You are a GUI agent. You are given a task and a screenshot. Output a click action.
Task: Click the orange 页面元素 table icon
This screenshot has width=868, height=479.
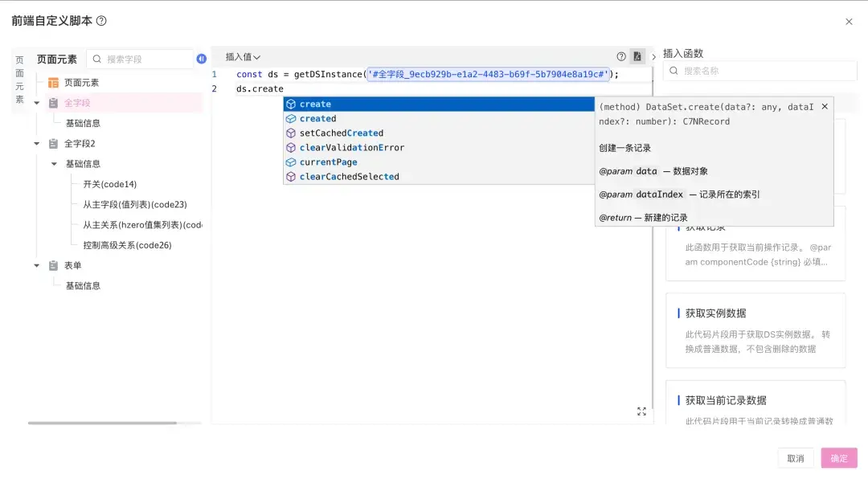click(53, 83)
